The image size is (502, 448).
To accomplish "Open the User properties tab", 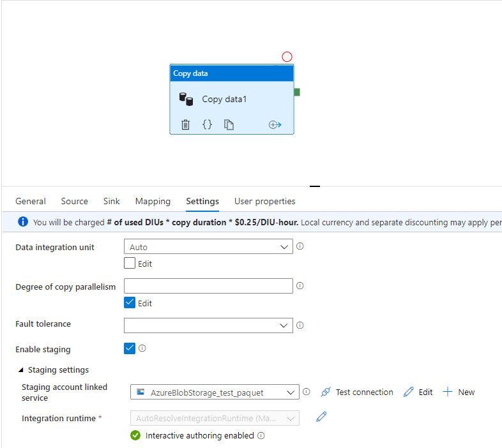I will point(264,201).
